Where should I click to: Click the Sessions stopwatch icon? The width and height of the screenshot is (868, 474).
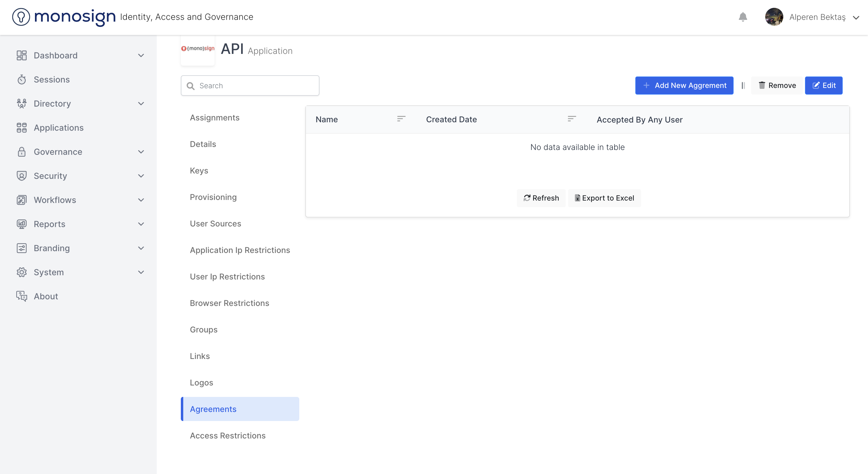pyautogui.click(x=22, y=80)
